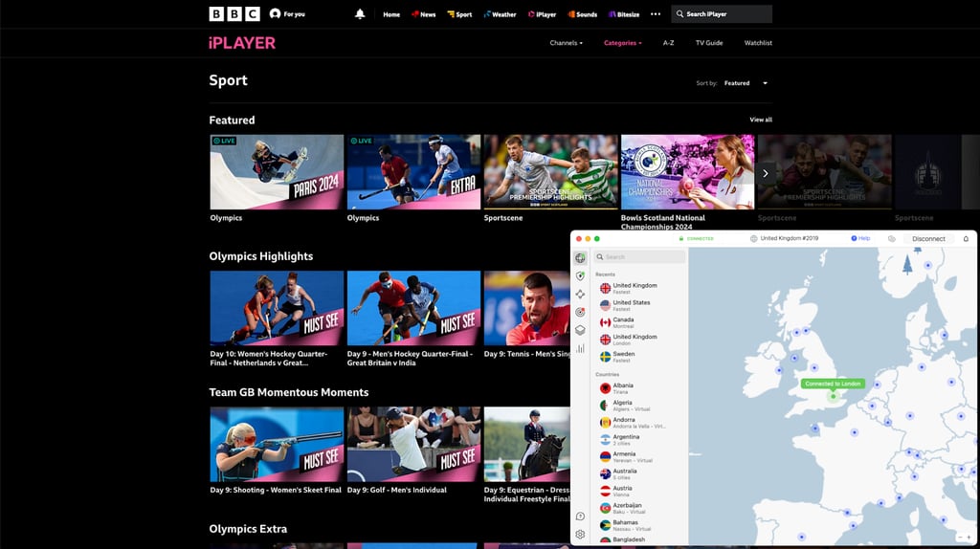
Task: Focus the Search iPlayer field
Action: tap(722, 13)
